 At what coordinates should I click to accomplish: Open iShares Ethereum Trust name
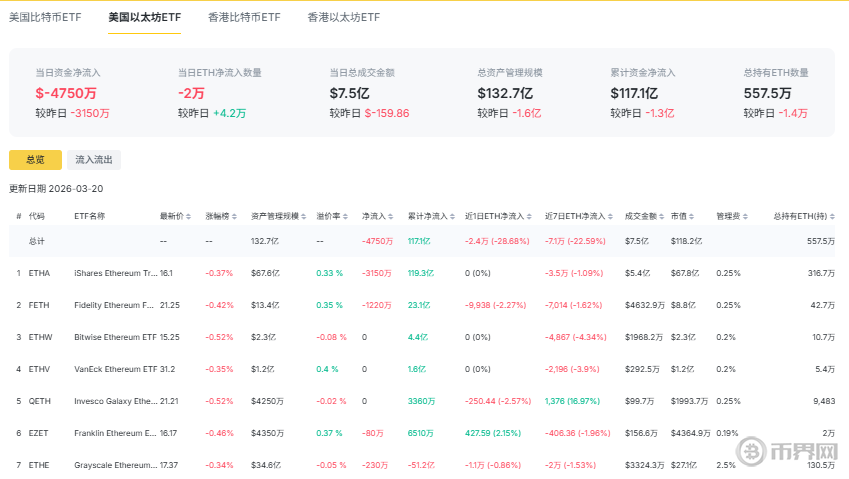[116, 273]
